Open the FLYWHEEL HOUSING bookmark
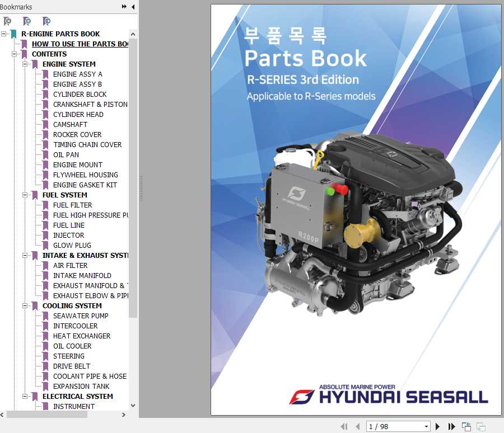The height and width of the screenshot is (433, 504). point(86,175)
